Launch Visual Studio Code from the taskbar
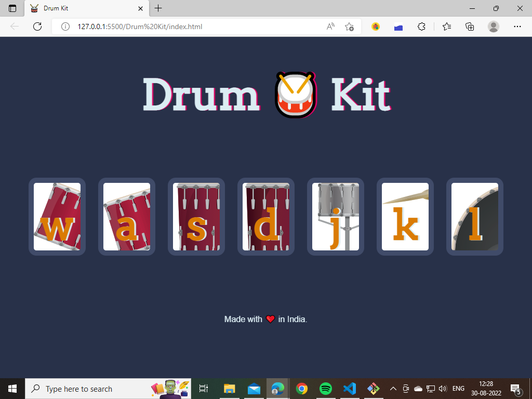 click(x=349, y=389)
